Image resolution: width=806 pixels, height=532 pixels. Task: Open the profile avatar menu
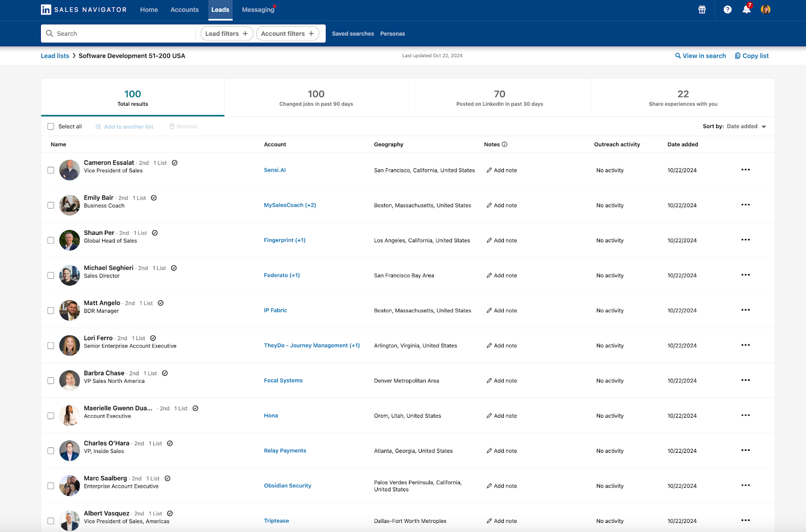coord(766,10)
